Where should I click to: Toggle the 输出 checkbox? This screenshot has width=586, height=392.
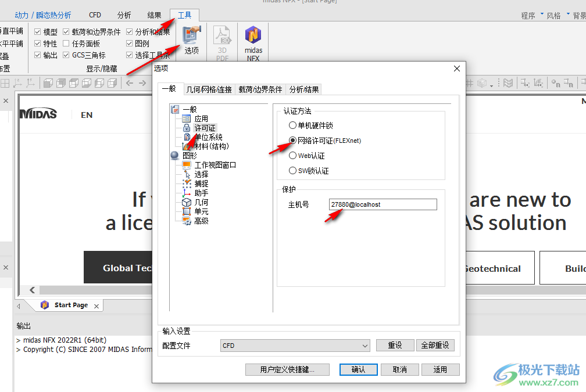click(37, 55)
